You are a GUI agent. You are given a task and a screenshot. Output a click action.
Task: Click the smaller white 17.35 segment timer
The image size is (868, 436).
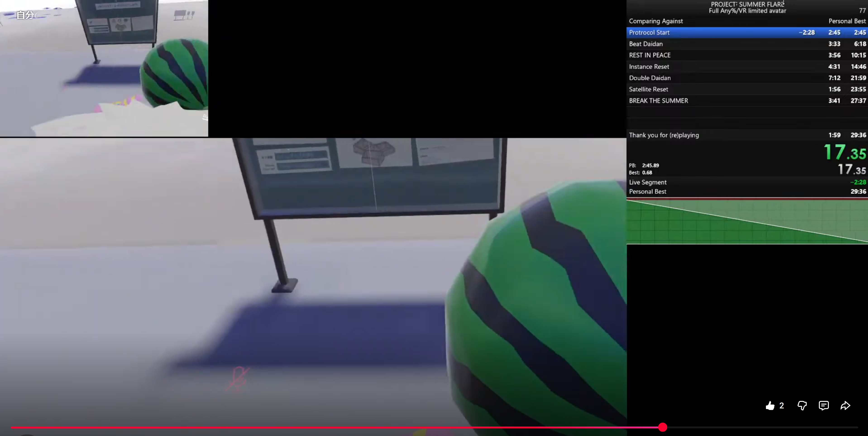851,169
